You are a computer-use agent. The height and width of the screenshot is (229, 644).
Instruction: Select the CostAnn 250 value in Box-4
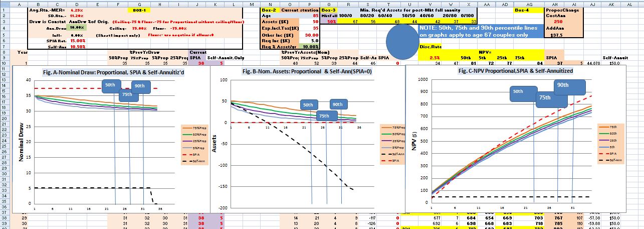point(558,22)
